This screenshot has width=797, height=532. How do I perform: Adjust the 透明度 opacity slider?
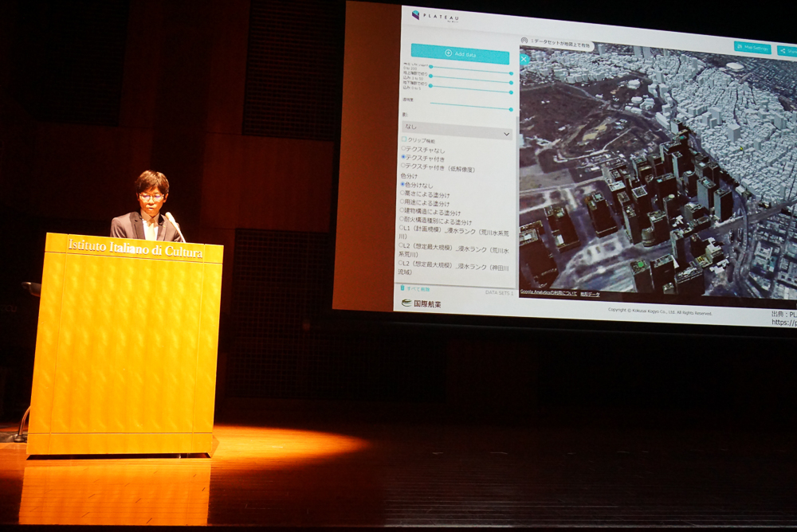point(471,106)
